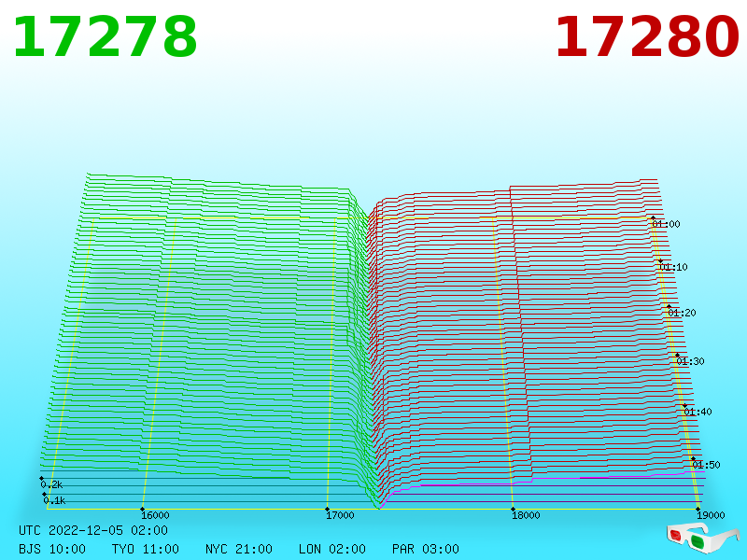Click the UTC 2022-12-05 02:00 timestamp
The height and width of the screenshot is (560, 747).
pos(93,530)
